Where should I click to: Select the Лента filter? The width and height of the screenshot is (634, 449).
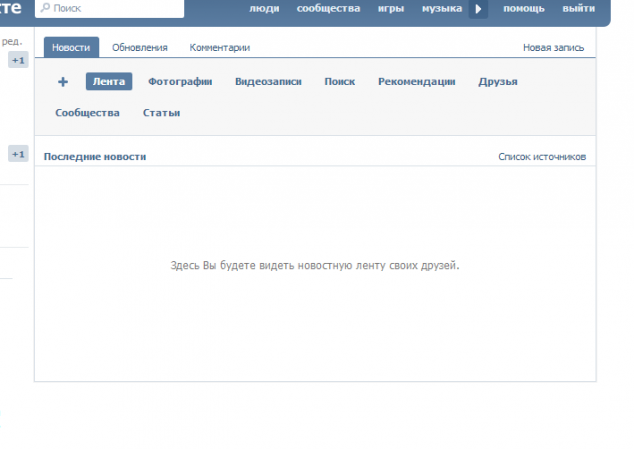pyautogui.click(x=109, y=81)
